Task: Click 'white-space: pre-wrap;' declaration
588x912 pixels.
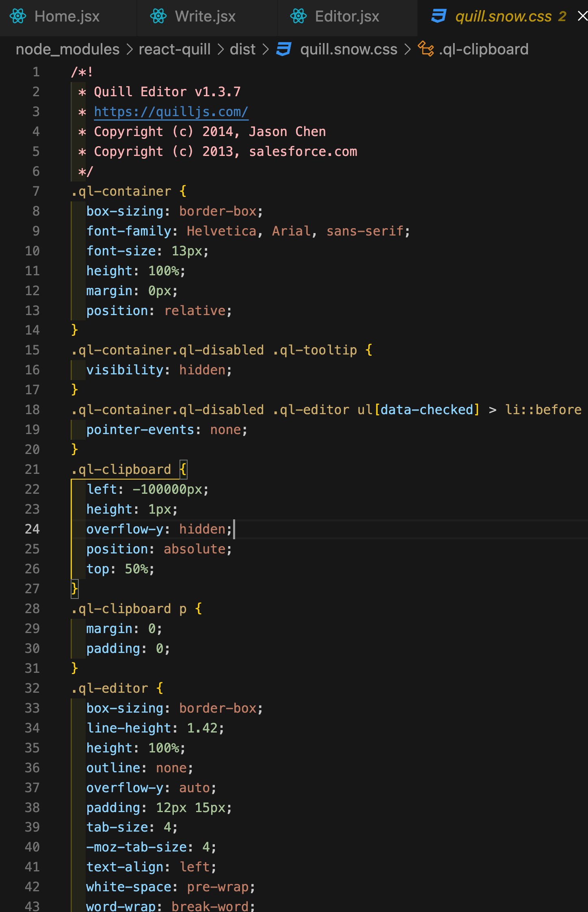Action: pos(171,887)
